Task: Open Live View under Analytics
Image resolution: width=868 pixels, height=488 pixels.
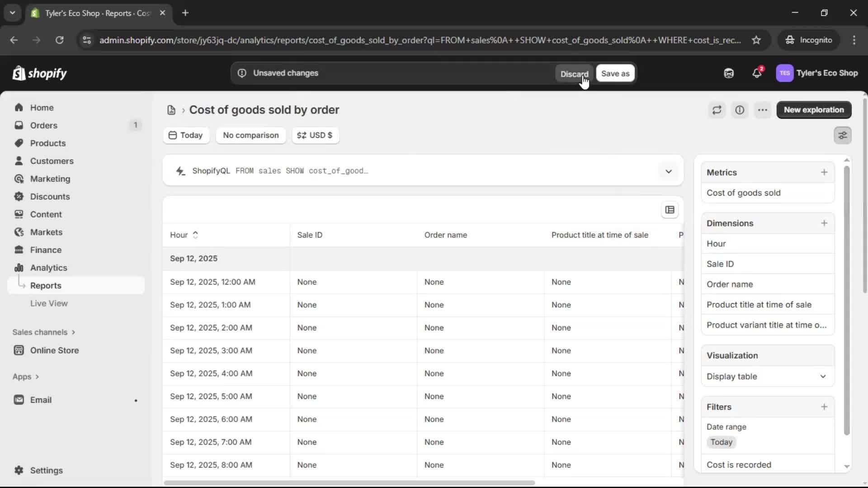Action: [x=49, y=303]
